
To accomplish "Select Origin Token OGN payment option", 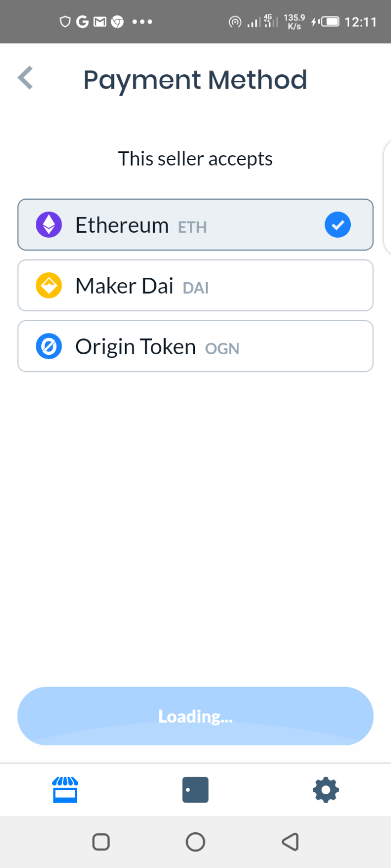I will 196,347.
